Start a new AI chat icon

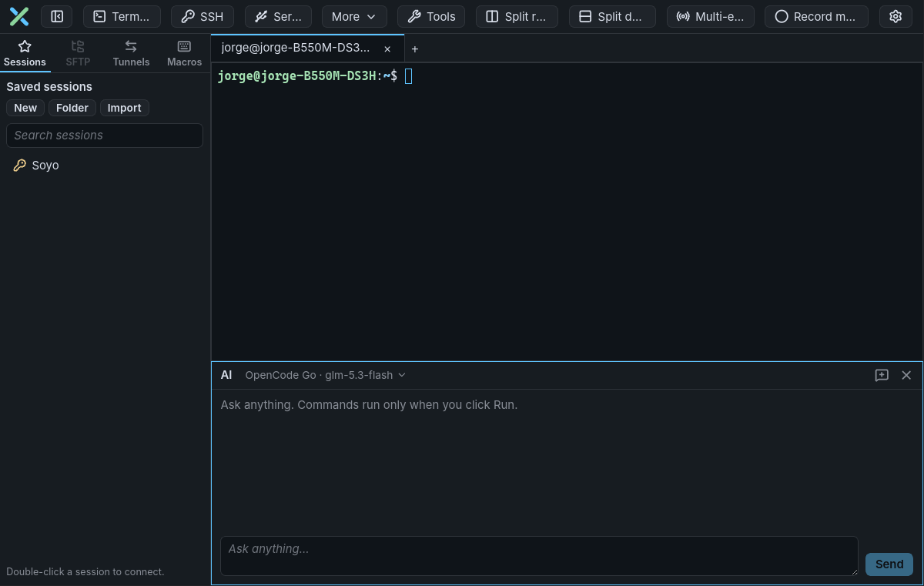pos(882,375)
